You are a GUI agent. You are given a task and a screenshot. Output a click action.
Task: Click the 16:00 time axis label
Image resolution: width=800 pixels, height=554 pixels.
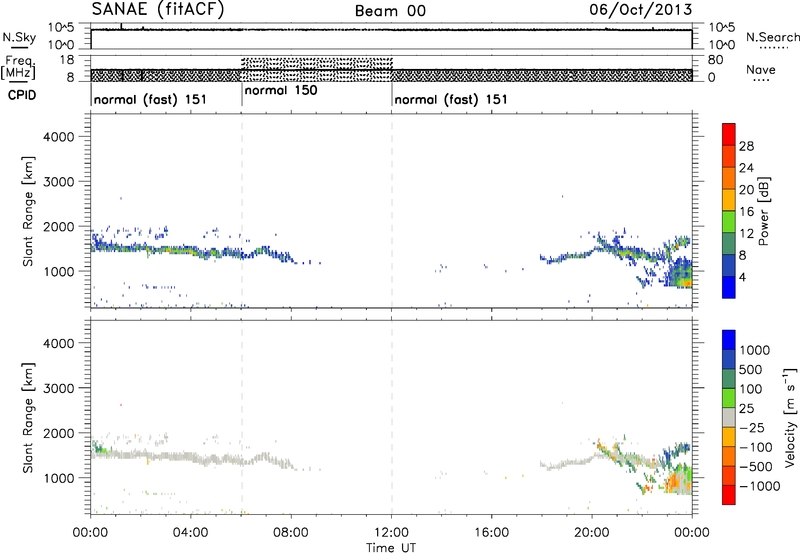(491, 533)
